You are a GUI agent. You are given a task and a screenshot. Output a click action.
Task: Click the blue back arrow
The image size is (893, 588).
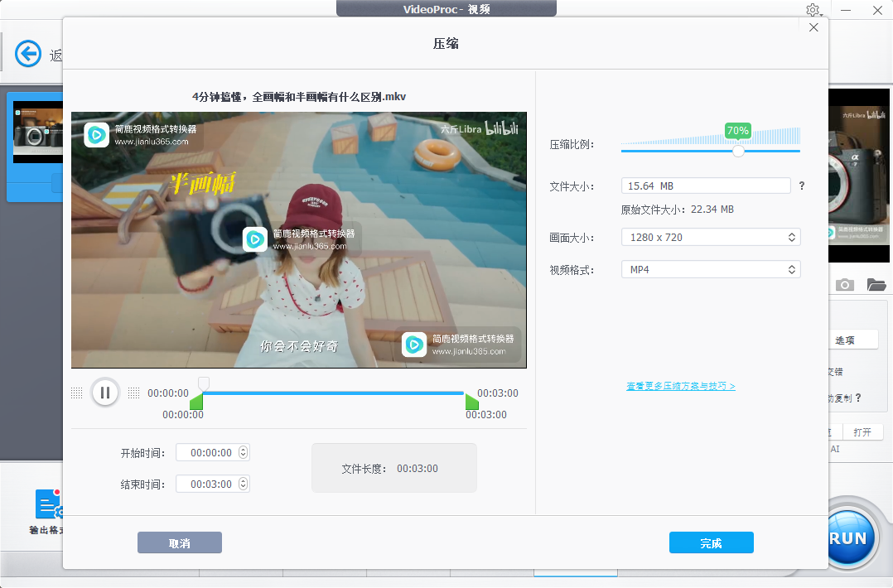(27, 53)
